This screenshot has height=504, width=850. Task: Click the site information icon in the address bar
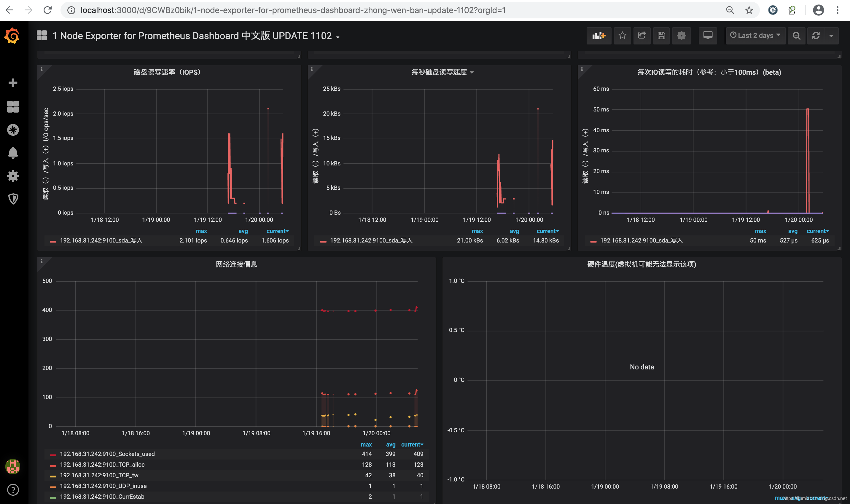[x=71, y=10]
